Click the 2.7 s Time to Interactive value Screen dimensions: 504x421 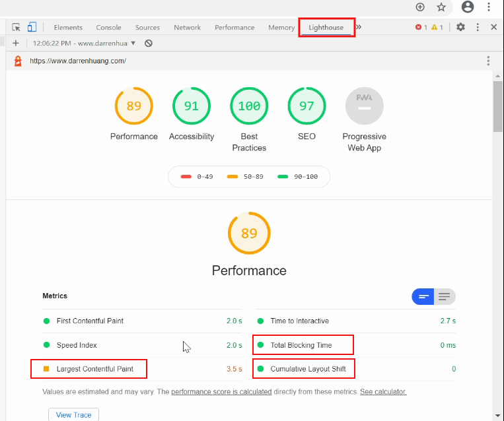(x=448, y=321)
